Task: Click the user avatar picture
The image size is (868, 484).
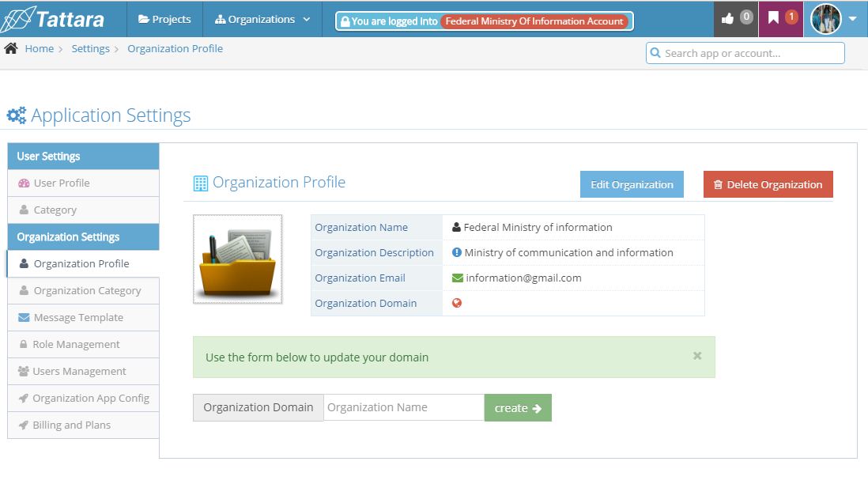Action: pyautogui.click(x=825, y=19)
